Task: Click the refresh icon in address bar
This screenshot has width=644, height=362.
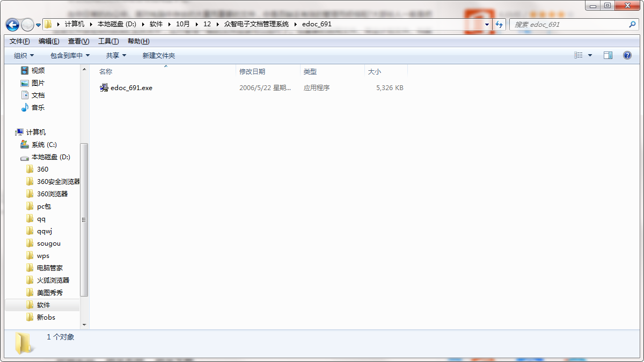Action: 499,24
